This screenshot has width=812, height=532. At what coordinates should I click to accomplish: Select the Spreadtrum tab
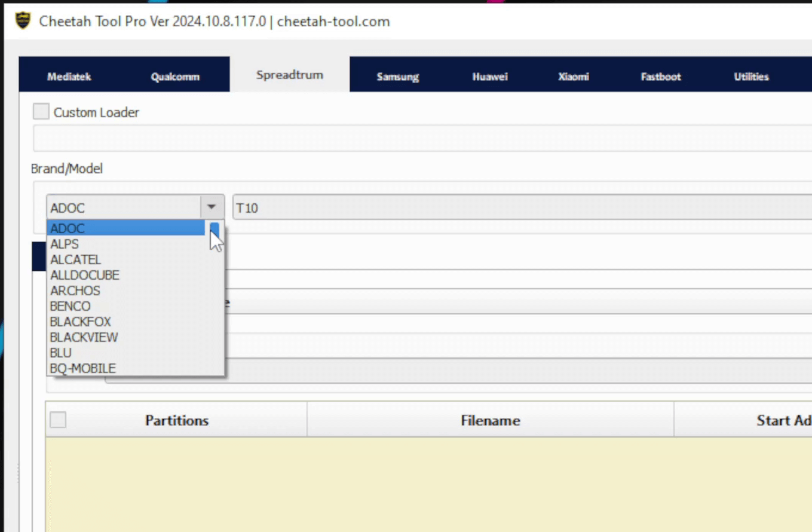(x=290, y=75)
